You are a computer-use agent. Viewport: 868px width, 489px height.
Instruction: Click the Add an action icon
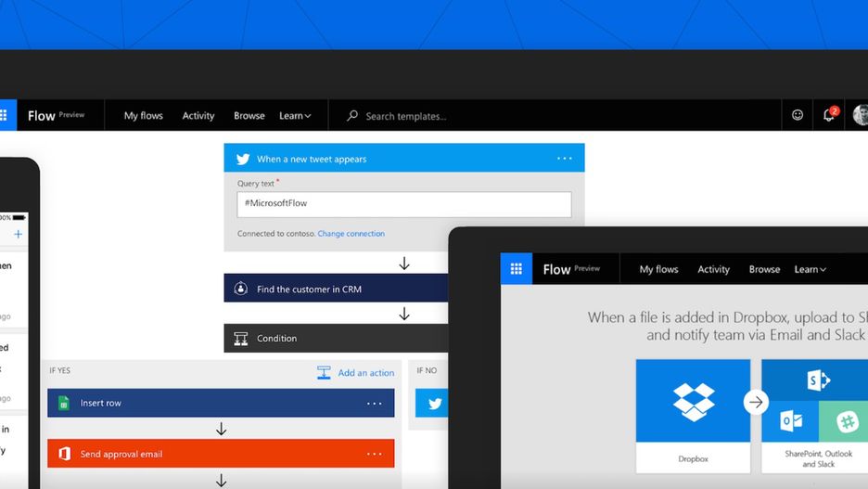324,373
